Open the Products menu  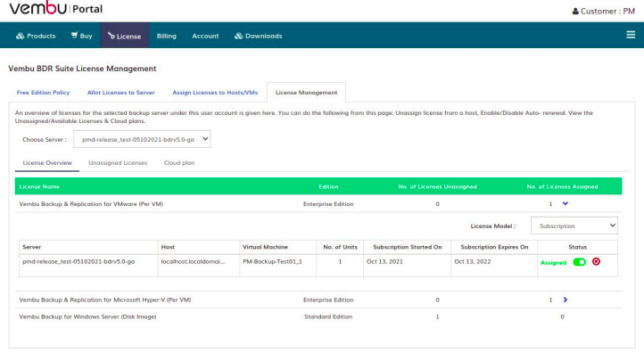36,36
